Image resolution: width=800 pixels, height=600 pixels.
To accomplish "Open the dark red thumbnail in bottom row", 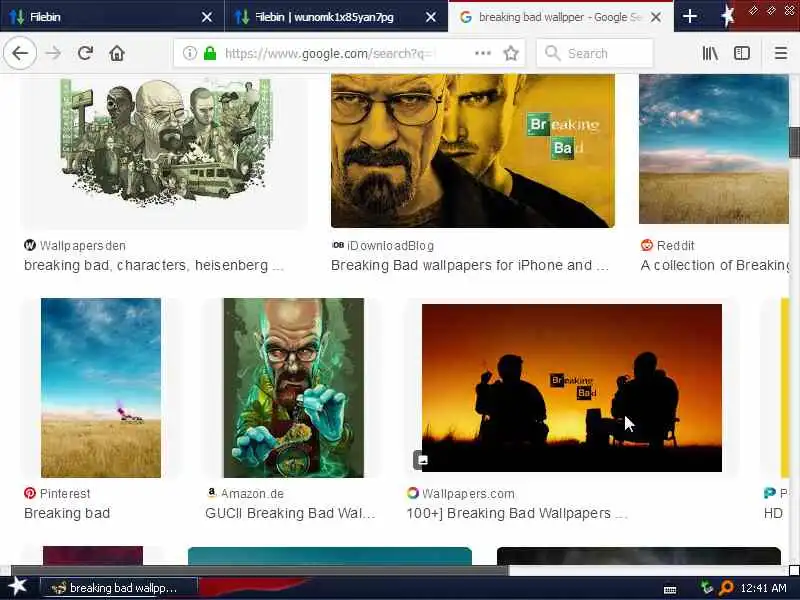I will (93, 556).
